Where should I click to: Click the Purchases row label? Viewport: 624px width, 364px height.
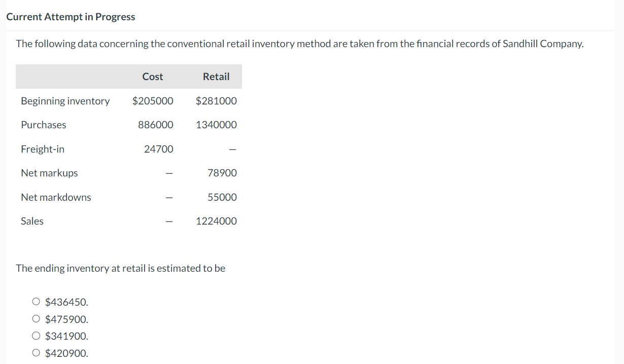pos(43,125)
